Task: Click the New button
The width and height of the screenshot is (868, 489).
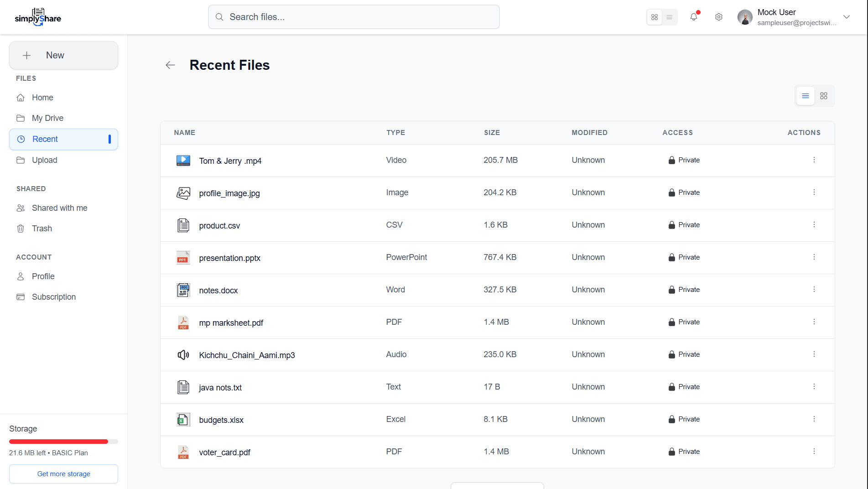Action: click(x=63, y=55)
